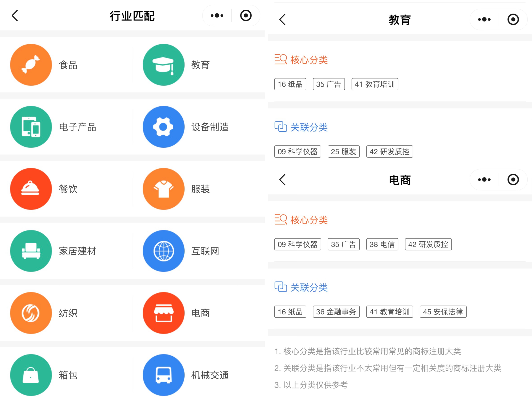Click the 行业匹配 page title
532x399 pixels.
(x=132, y=16)
